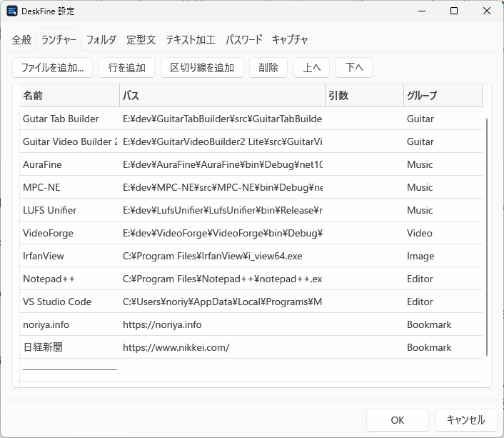Select the ランチャー tab

coord(59,40)
